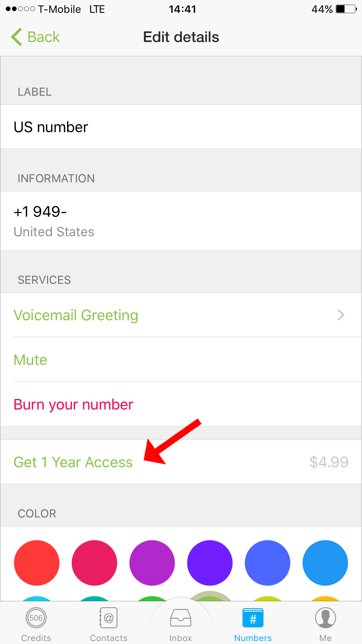Tap the green back chevron icon
Screen dimensions: 362x644
point(17,37)
